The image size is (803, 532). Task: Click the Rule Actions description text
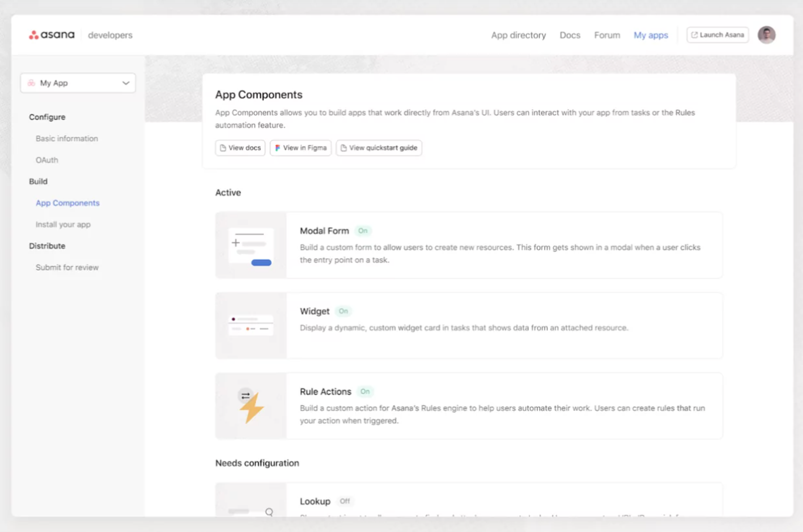pyautogui.click(x=502, y=414)
